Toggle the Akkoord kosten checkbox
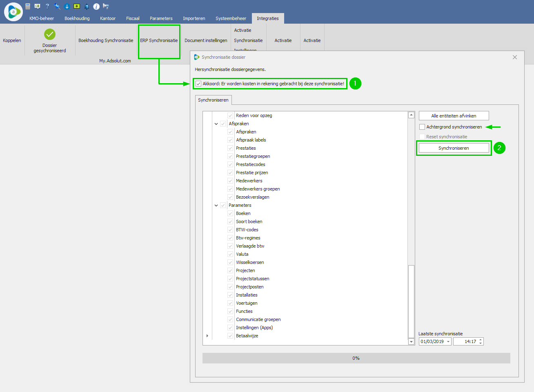Image resolution: width=534 pixels, height=392 pixels. pyautogui.click(x=198, y=84)
